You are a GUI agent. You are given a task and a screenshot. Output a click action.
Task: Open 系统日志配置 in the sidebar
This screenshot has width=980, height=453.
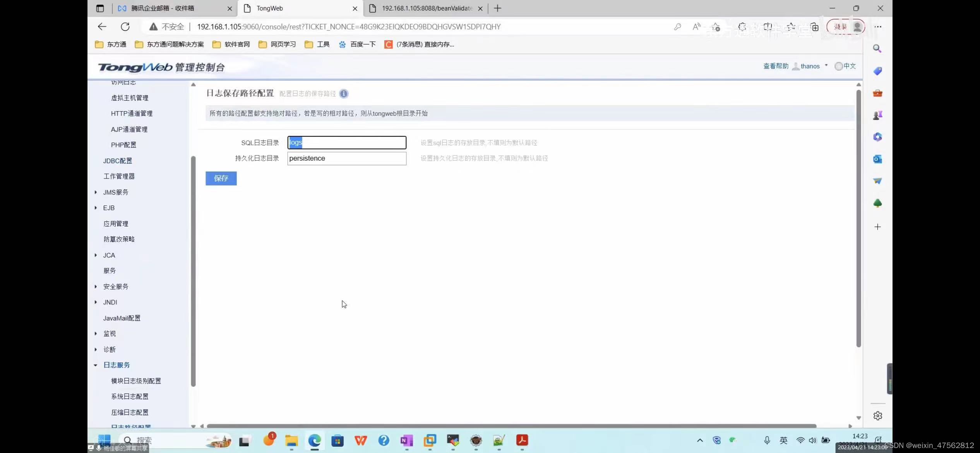pos(130,396)
